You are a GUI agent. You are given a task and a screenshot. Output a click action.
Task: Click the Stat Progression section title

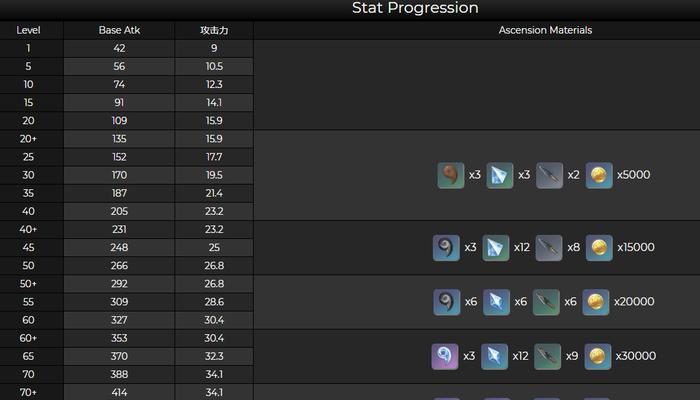click(x=415, y=8)
